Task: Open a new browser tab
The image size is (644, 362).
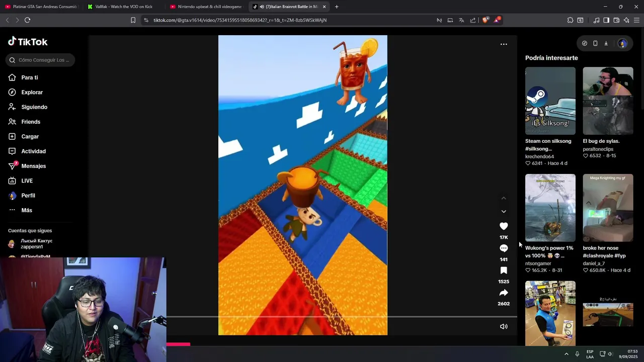Action: point(337,7)
